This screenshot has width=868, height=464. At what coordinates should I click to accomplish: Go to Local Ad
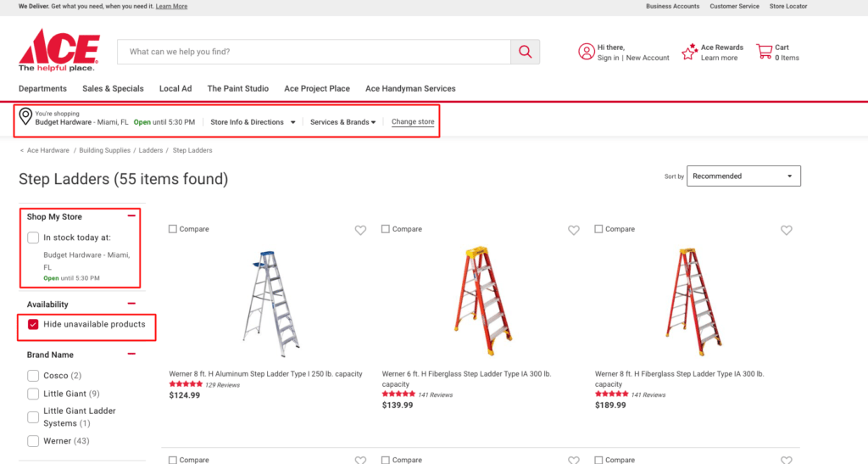click(175, 88)
